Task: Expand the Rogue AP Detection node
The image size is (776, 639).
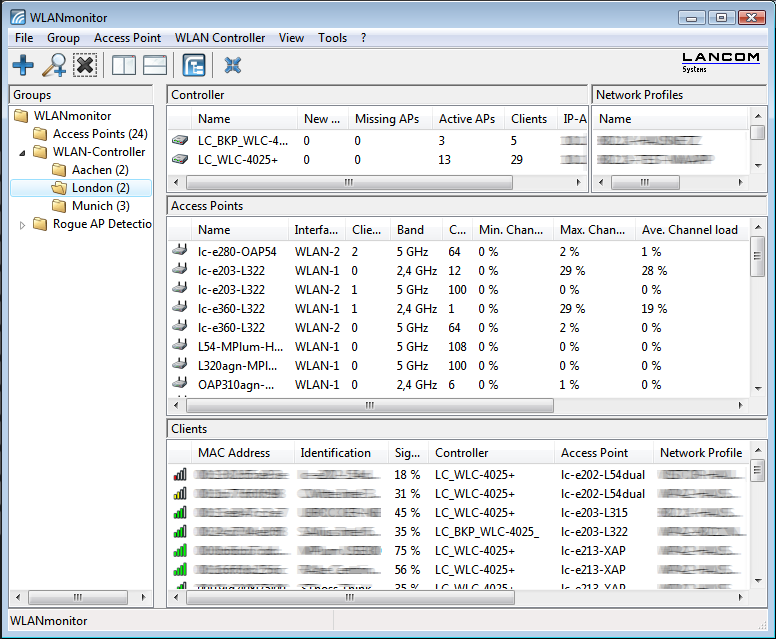Action: 23,225
